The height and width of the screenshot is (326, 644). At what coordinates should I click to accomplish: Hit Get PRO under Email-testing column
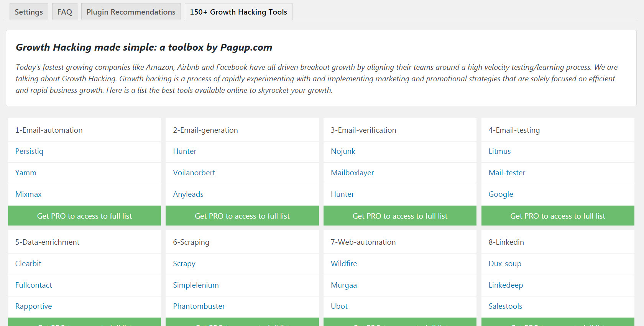pyautogui.click(x=557, y=216)
